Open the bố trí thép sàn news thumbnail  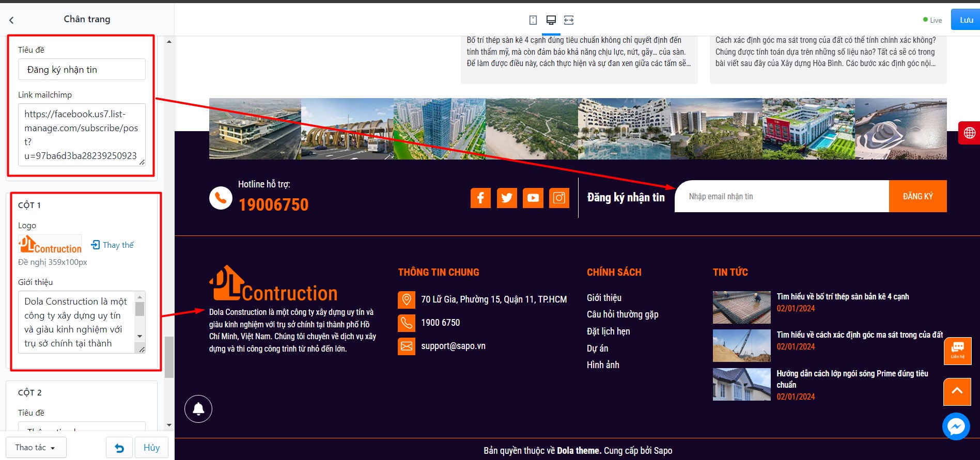coord(741,307)
